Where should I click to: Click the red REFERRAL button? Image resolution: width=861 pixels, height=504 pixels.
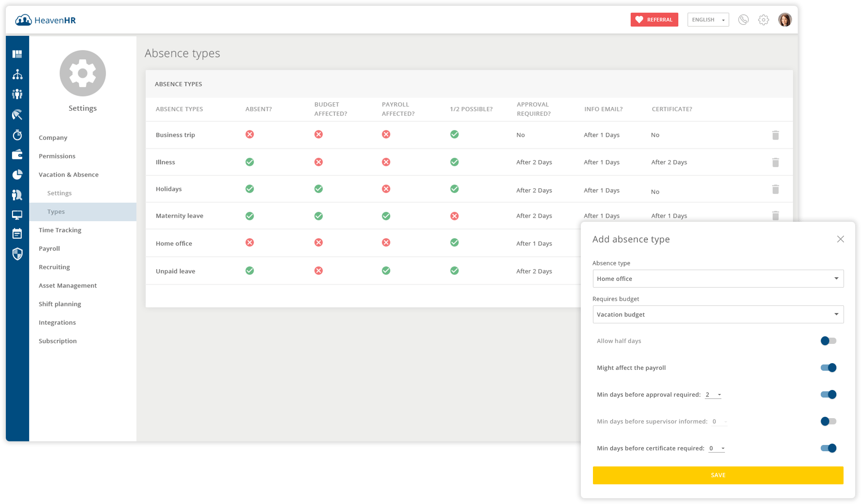tap(654, 20)
